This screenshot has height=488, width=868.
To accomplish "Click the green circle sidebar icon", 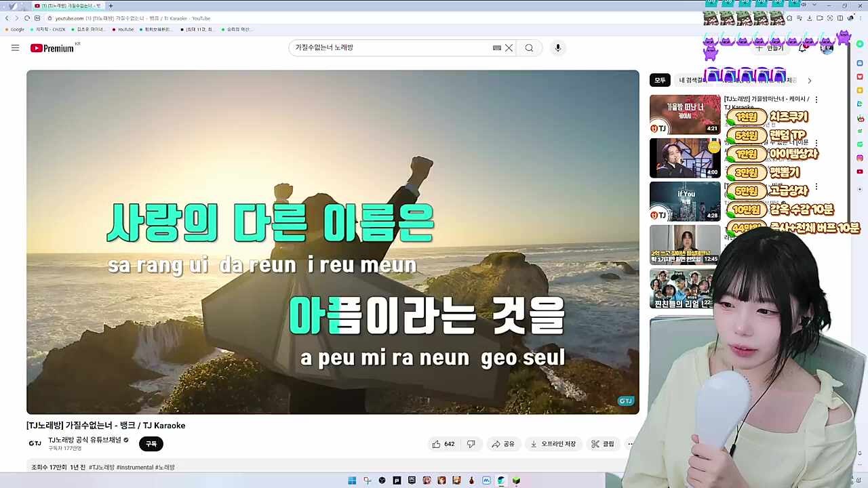I will (860, 44).
